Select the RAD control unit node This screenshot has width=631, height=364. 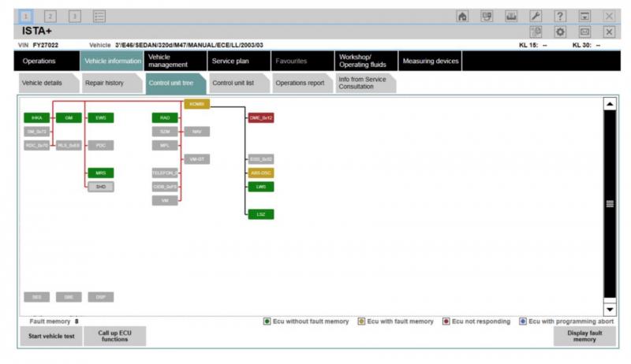pos(165,117)
